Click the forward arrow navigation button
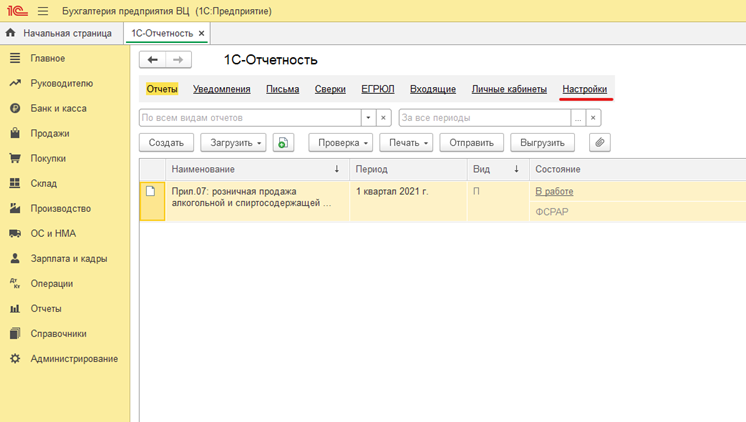This screenshot has height=422, width=746. [178, 59]
